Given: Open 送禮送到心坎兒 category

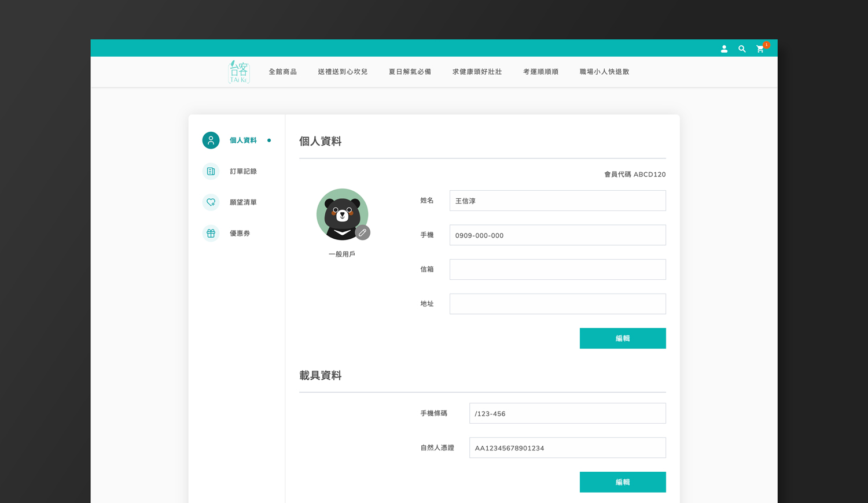Looking at the screenshot, I should pos(343,72).
